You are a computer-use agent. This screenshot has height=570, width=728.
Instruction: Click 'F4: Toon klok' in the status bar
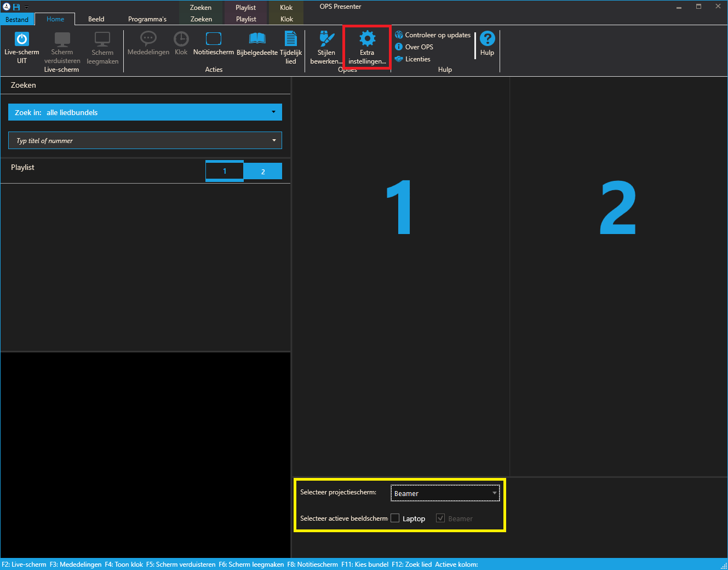[x=124, y=565]
